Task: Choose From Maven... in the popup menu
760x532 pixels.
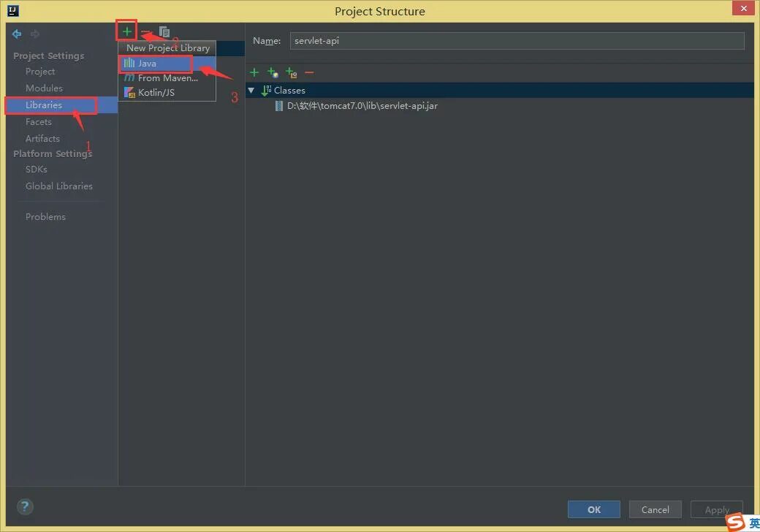Action: 167,78
